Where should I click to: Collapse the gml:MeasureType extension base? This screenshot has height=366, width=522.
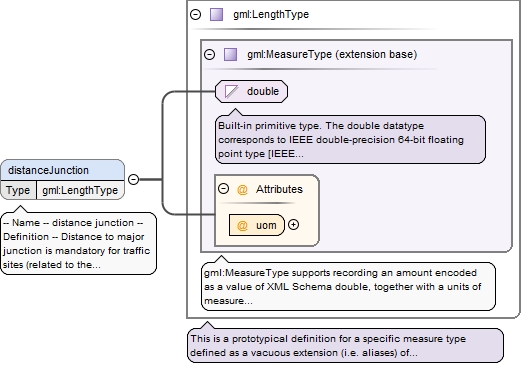[209, 54]
